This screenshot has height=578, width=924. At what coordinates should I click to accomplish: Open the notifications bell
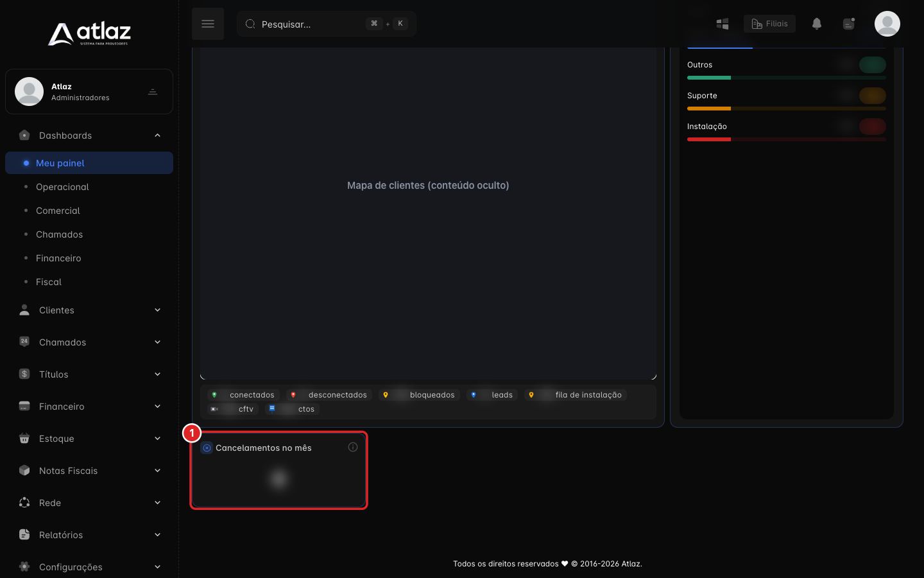tap(817, 24)
